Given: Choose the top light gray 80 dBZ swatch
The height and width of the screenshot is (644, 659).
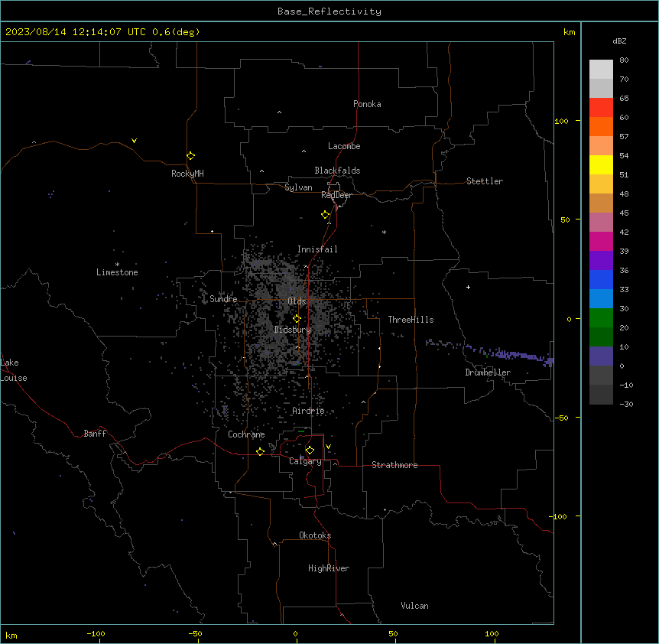Looking at the screenshot, I should click(601, 69).
